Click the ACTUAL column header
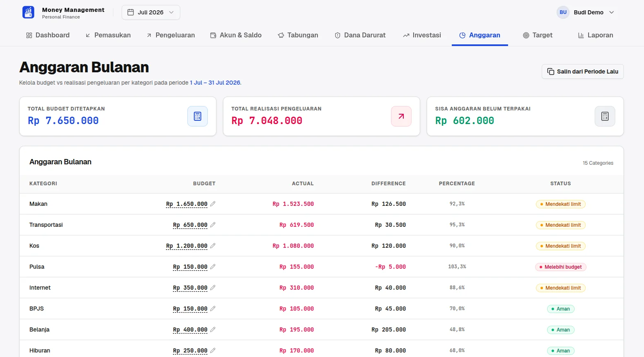This screenshot has width=644, height=357. (x=303, y=184)
